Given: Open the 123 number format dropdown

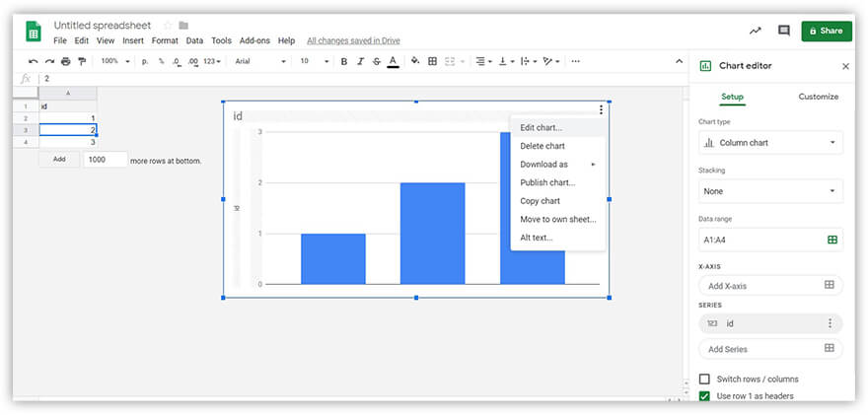Looking at the screenshot, I should coord(212,61).
